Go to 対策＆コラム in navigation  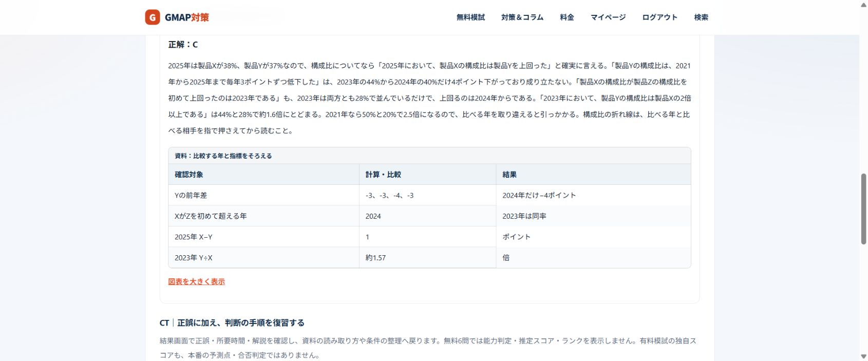522,17
